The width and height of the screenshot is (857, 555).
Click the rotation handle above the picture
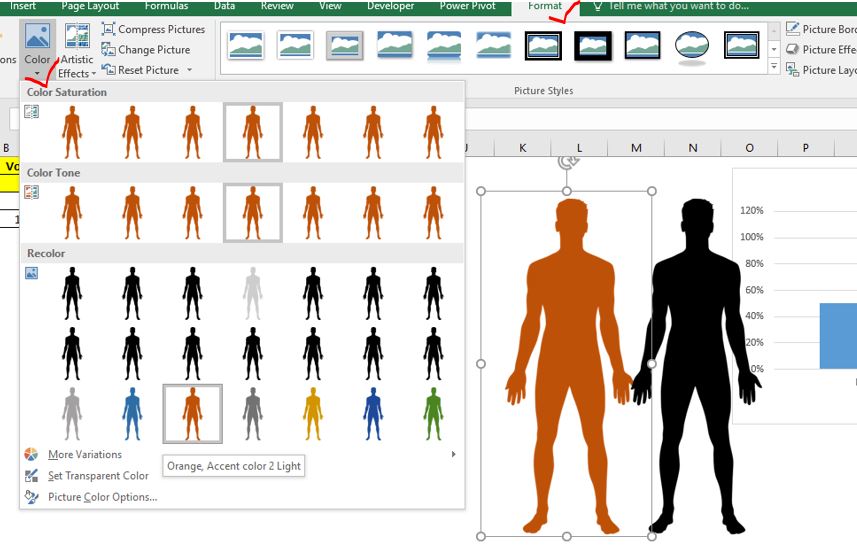pos(567,162)
